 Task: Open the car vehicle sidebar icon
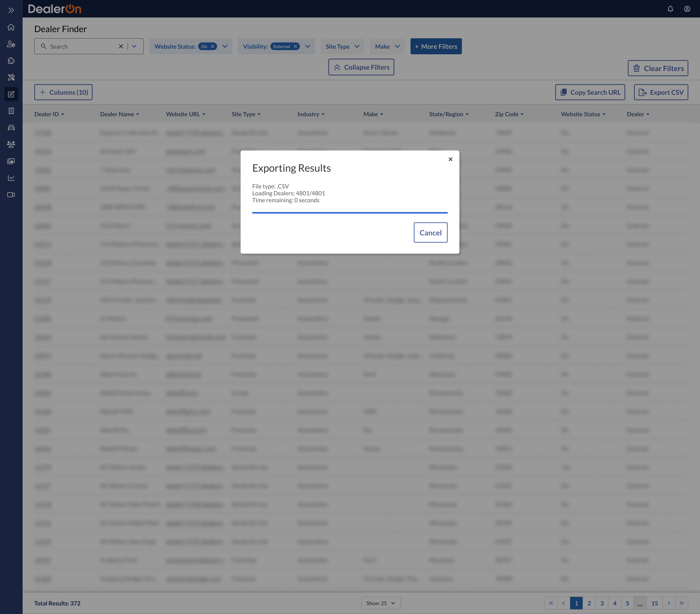(x=11, y=128)
